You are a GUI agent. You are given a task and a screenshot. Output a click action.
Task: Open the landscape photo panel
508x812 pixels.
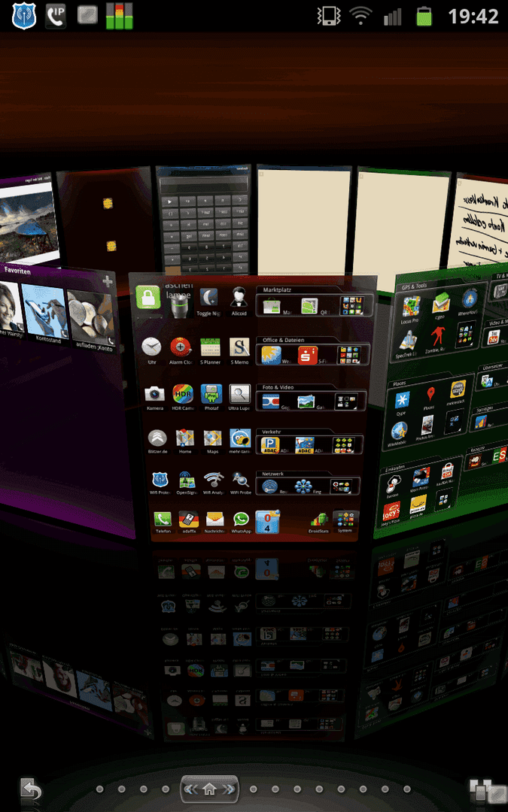pos(28,221)
